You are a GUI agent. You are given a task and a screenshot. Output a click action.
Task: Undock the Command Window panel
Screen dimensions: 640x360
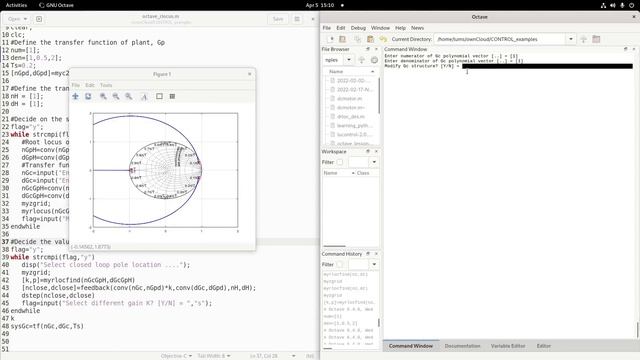[626, 49]
